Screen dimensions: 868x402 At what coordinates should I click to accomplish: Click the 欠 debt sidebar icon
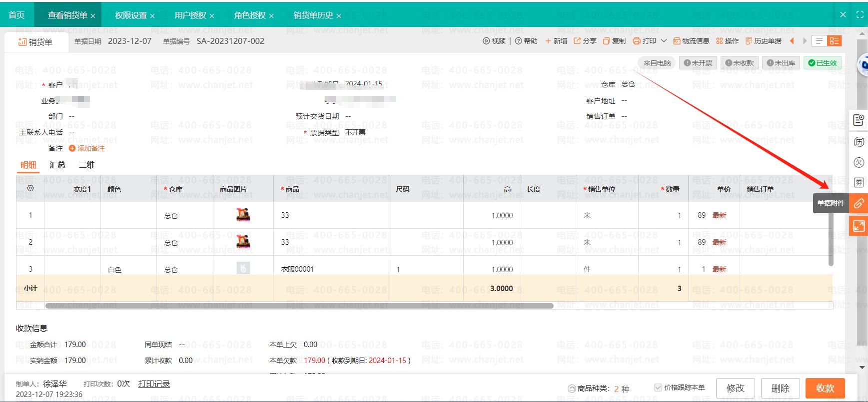point(859,162)
